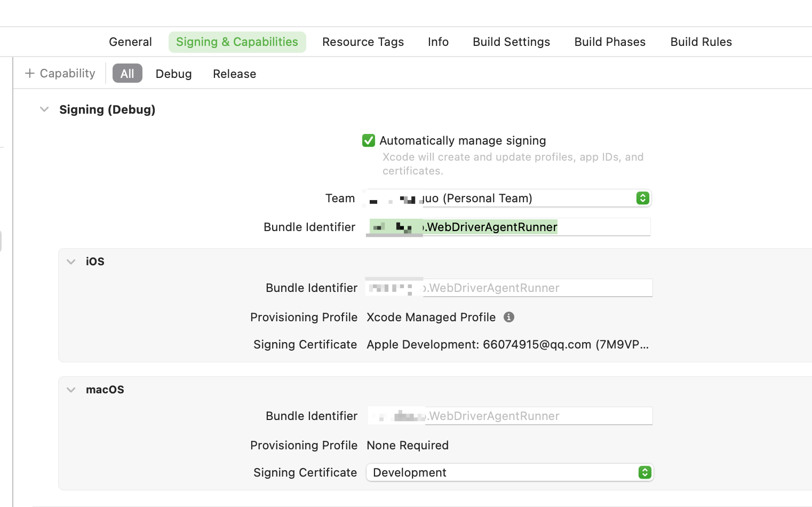Switch to the General tab
The image size is (812, 507).
click(x=130, y=42)
